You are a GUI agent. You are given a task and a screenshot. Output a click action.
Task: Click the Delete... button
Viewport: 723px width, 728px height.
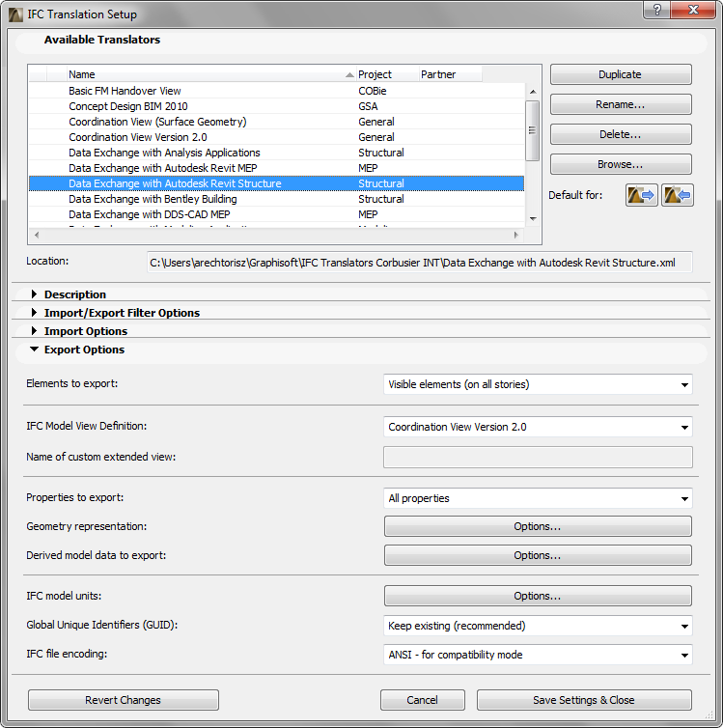(621, 134)
